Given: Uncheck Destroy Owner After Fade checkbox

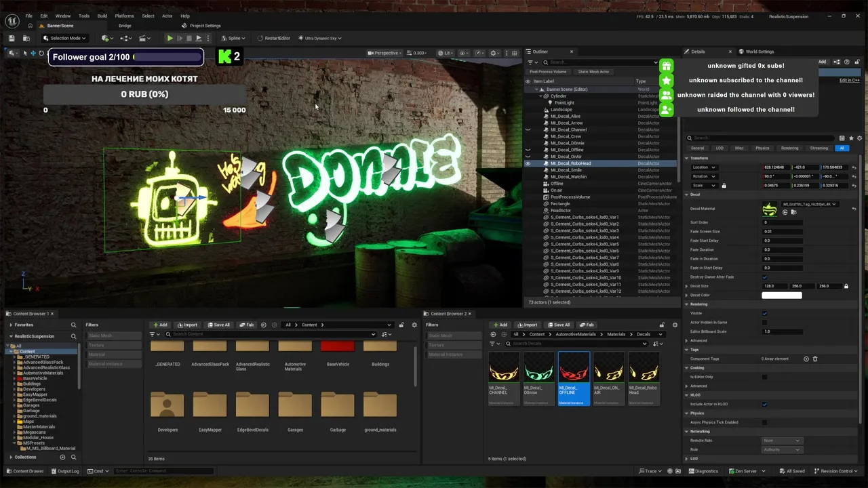Looking at the screenshot, I should [x=765, y=277].
